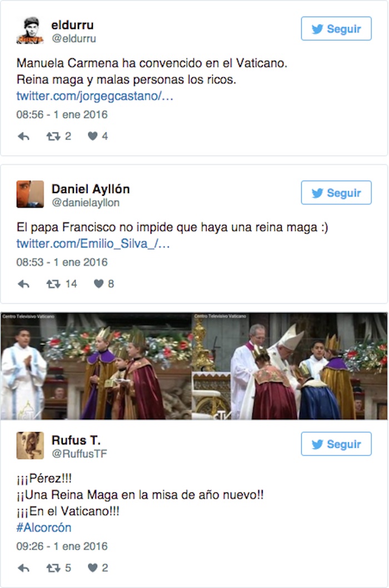Image resolution: width=389 pixels, height=588 pixels.
Task: Open the #Alcorcón hashtag
Action: pos(44,527)
